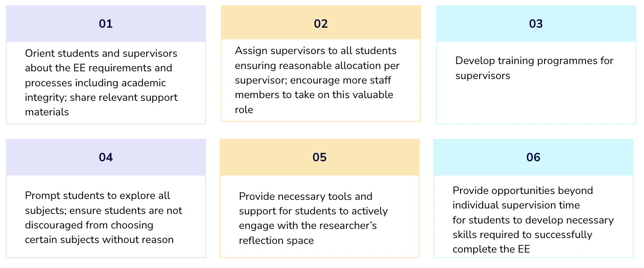Image resolution: width=644 pixels, height=268 pixels.
Task: Select 'complete the EE' in card 06
Action: pos(491,249)
